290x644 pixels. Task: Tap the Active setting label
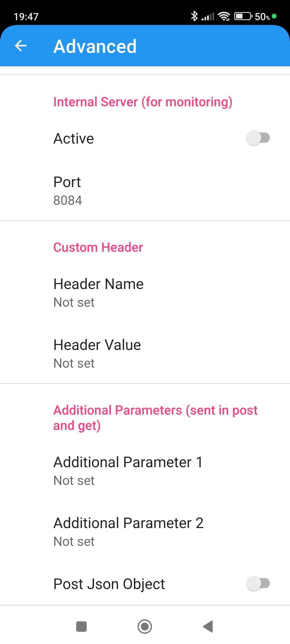coord(74,138)
